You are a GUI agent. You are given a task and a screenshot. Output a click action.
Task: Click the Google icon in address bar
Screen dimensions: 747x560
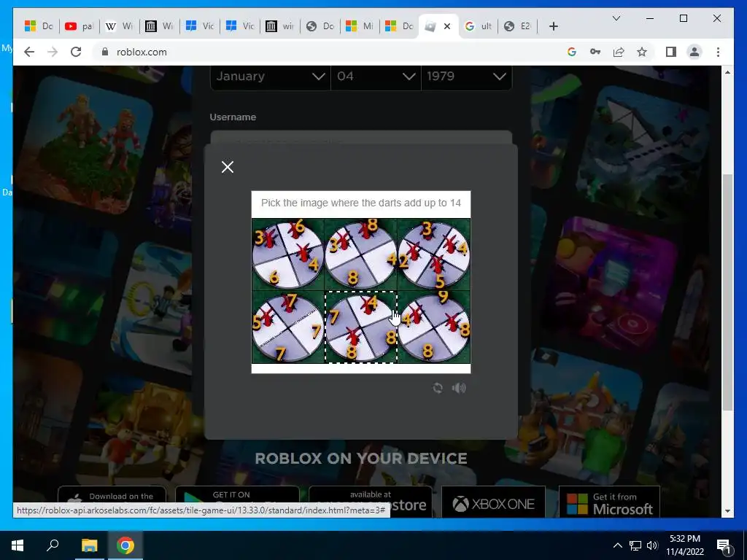(x=572, y=52)
